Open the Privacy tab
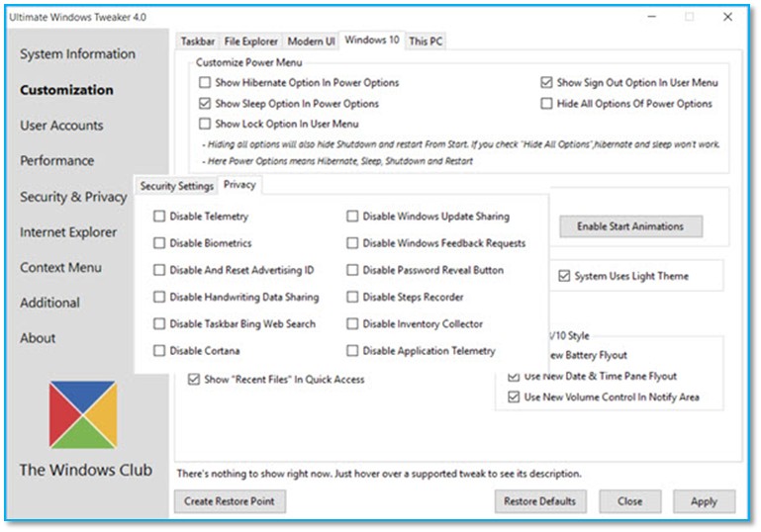 (x=239, y=185)
